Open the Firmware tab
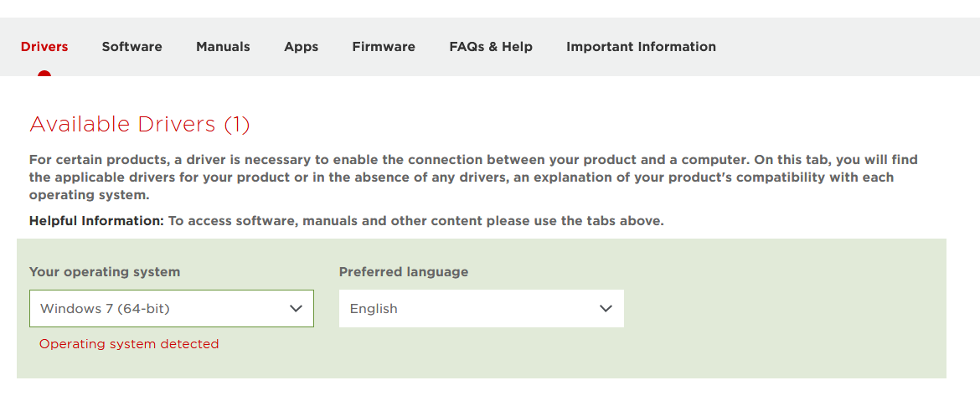The height and width of the screenshot is (401, 980). pos(384,47)
